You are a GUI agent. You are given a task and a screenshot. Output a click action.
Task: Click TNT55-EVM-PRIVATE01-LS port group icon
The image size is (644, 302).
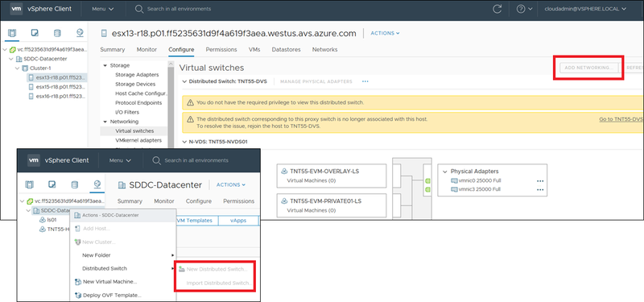click(283, 201)
